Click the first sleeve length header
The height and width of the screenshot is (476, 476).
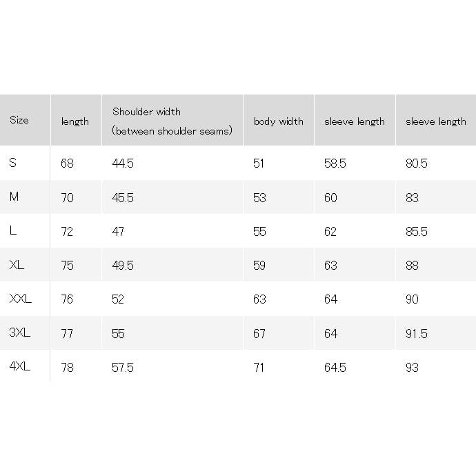tap(355, 121)
